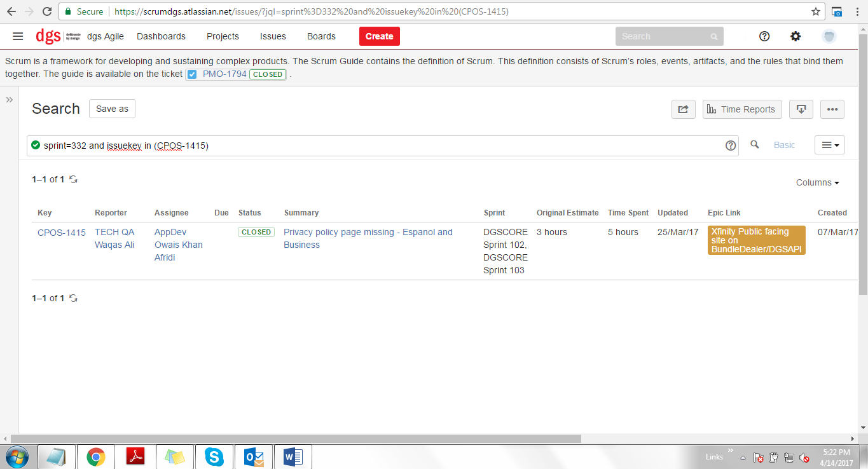
Task: Open the Columns dropdown
Action: [x=818, y=182]
